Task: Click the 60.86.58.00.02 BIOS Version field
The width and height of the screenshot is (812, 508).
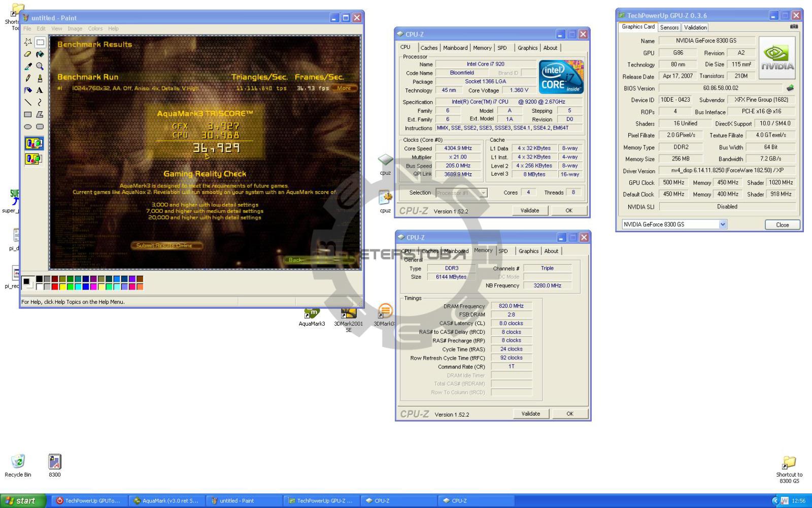Action: pyautogui.click(x=721, y=88)
